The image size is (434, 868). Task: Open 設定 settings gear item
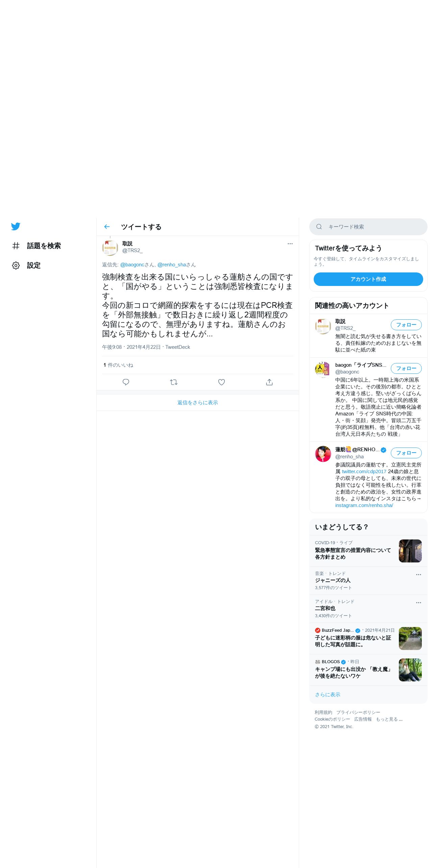tap(26, 265)
